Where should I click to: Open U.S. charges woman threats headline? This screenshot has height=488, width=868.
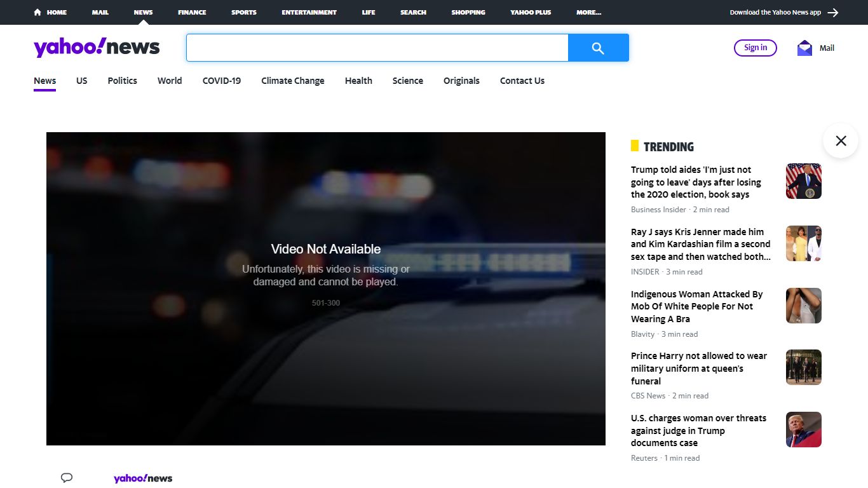pyautogui.click(x=698, y=431)
